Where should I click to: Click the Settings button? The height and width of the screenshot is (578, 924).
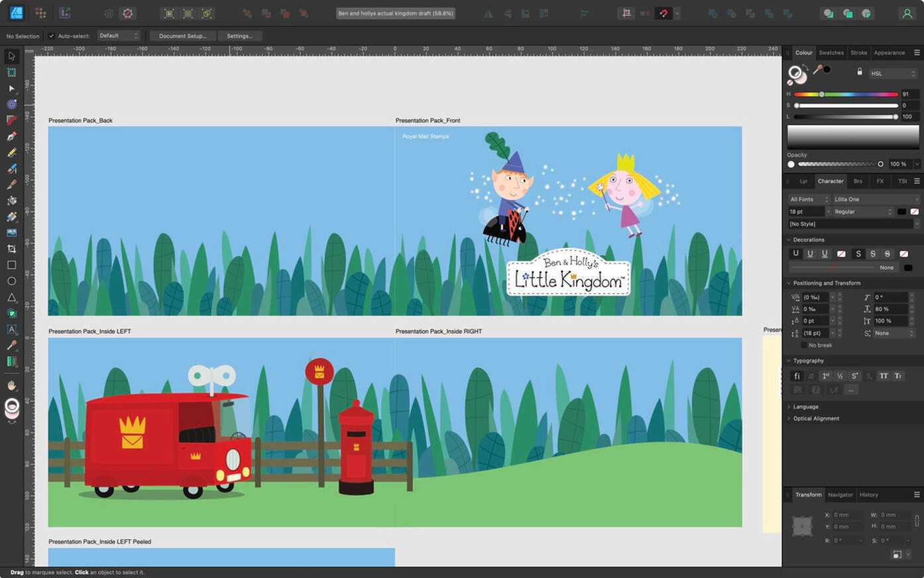coord(239,36)
